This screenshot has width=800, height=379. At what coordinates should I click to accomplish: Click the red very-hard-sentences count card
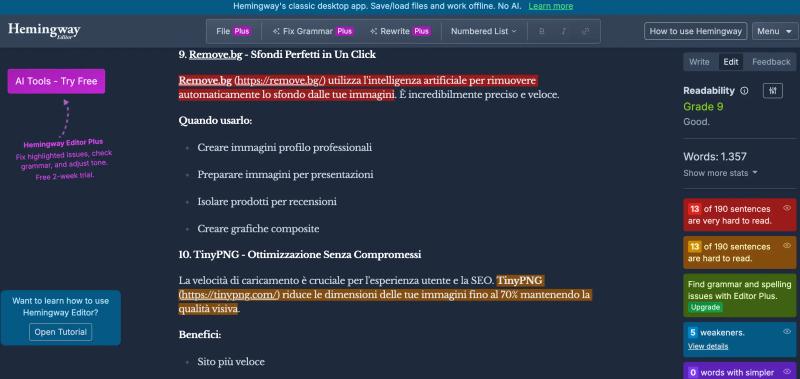(739, 215)
